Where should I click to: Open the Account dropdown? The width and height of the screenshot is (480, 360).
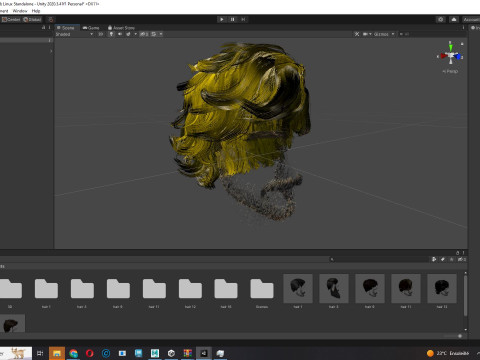(471, 19)
